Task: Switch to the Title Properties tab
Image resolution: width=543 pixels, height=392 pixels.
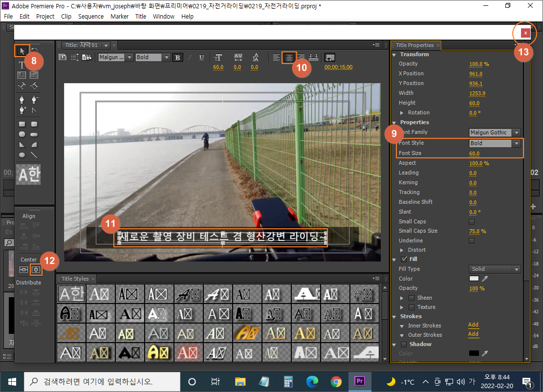Action: (x=414, y=45)
